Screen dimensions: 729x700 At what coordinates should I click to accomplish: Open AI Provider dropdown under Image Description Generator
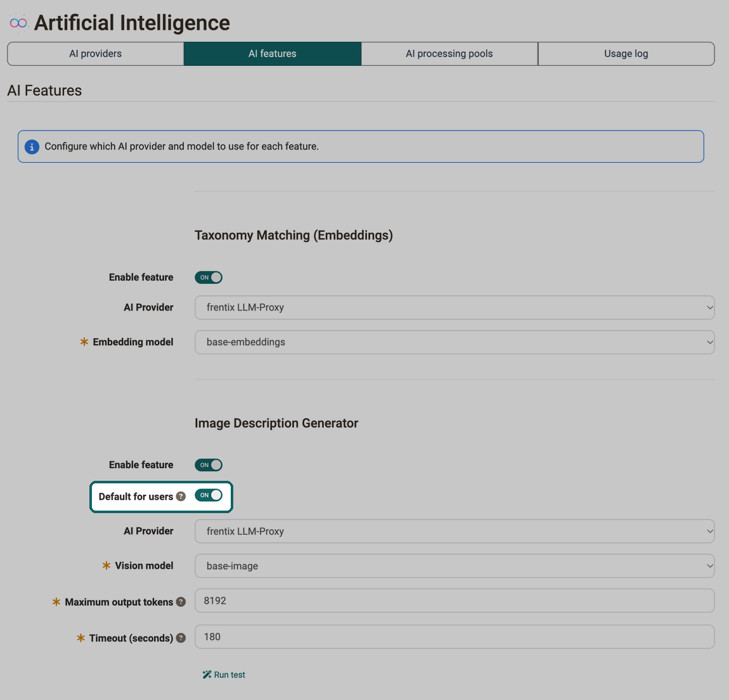tap(455, 531)
